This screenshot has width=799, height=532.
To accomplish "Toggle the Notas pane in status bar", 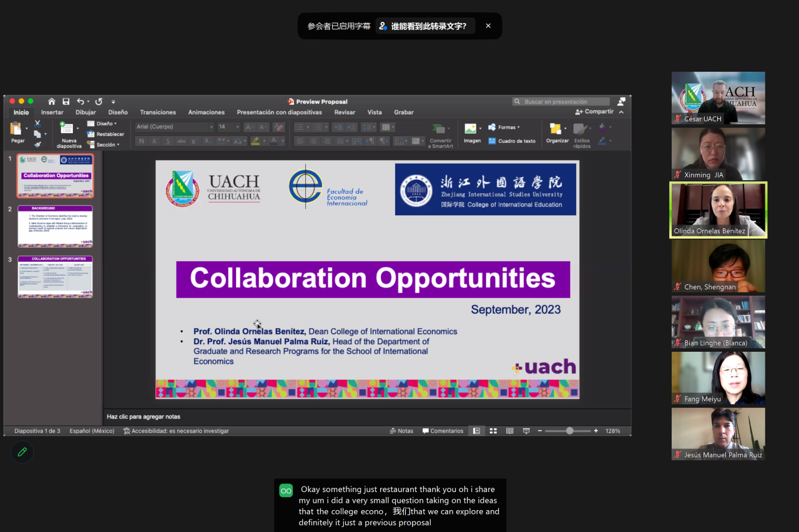I will tap(401, 431).
